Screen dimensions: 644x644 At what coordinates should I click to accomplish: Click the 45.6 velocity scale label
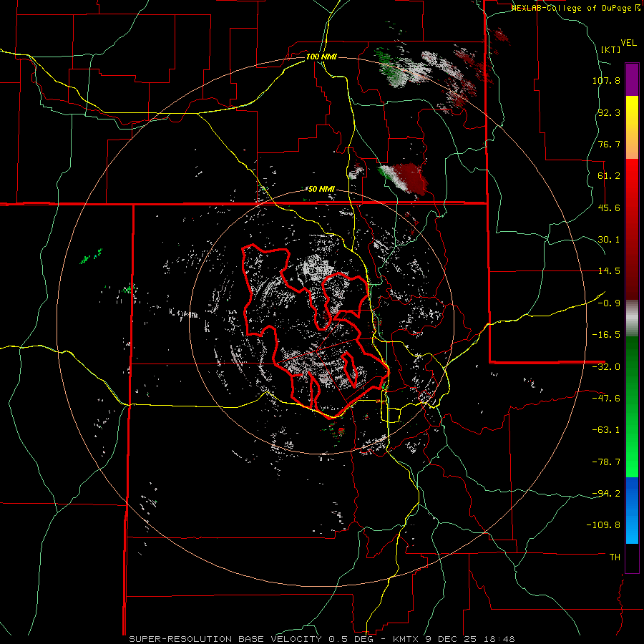609,208
